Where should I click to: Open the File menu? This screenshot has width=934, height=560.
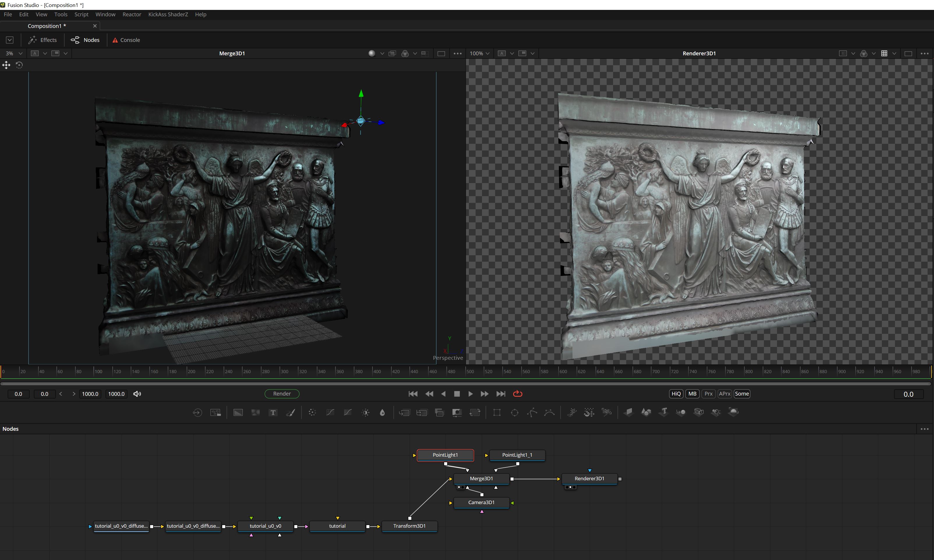tap(8, 14)
